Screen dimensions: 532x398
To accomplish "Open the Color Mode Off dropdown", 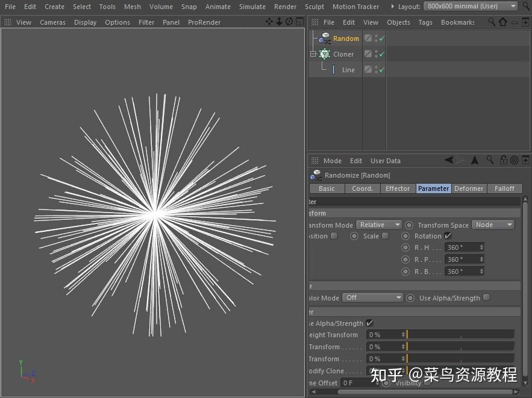I will (x=373, y=297).
